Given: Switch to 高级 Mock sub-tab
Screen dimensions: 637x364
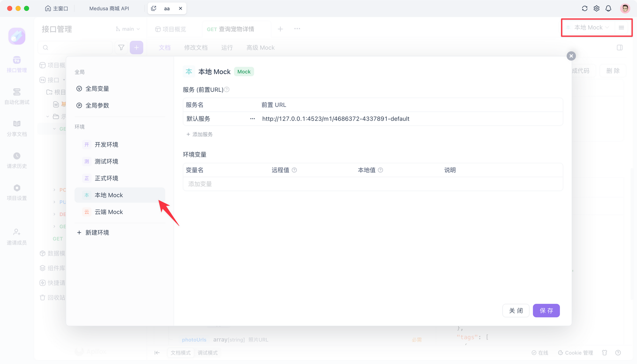Looking at the screenshot, I should tap(261, 48).
